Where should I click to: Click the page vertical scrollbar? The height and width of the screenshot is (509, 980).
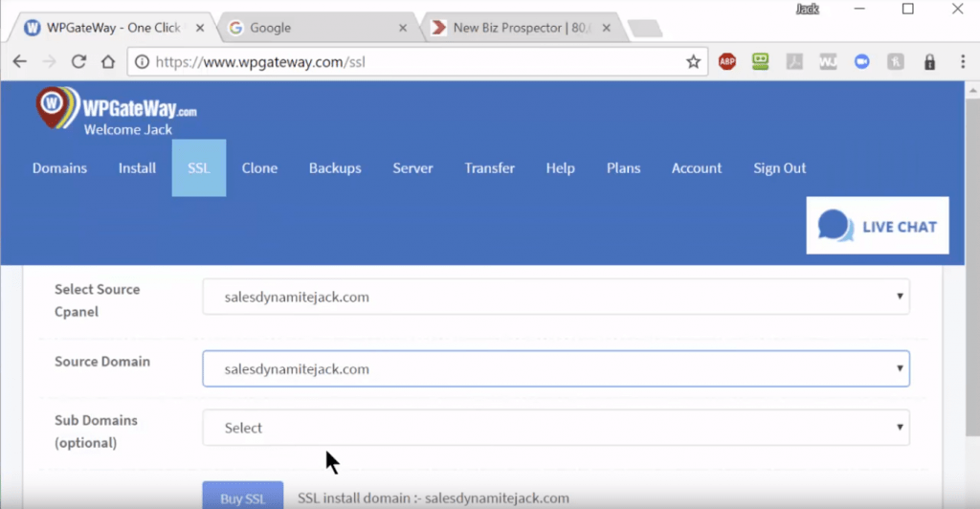(972, 269)
